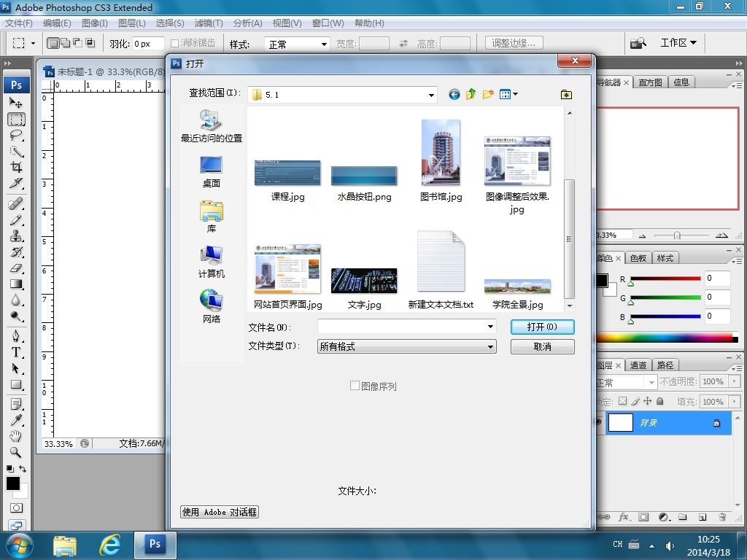Image resolution: width=747 pixels, height=560 pixels.
Task: Swap foreground and background colors
Action: pos(23,469)
